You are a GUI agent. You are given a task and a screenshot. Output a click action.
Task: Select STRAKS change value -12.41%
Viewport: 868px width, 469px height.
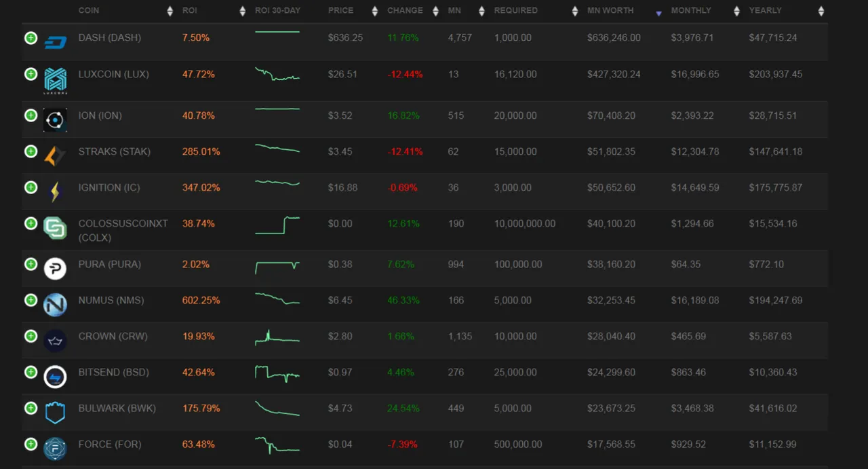point(405,151)
